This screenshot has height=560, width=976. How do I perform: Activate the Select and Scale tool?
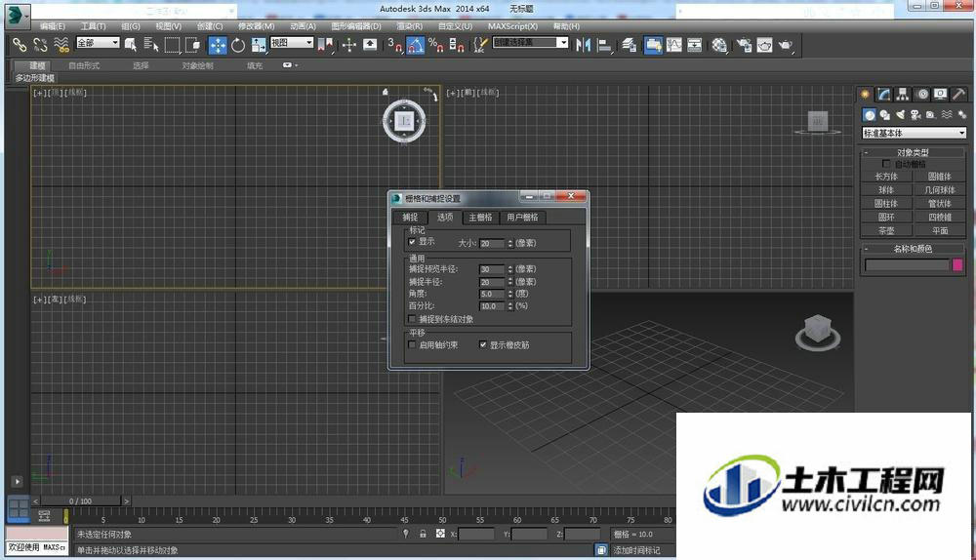[259, 45]
